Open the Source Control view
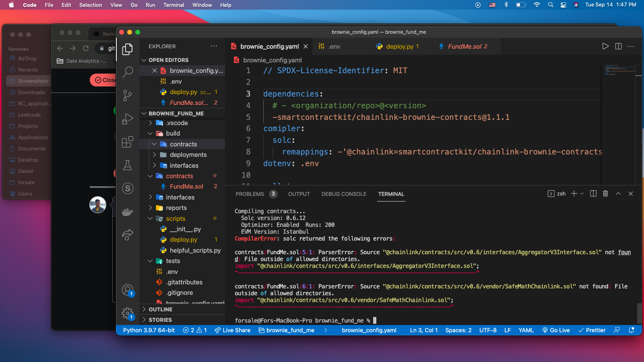Viewport: 644px width, 362px height. (127, 95)
